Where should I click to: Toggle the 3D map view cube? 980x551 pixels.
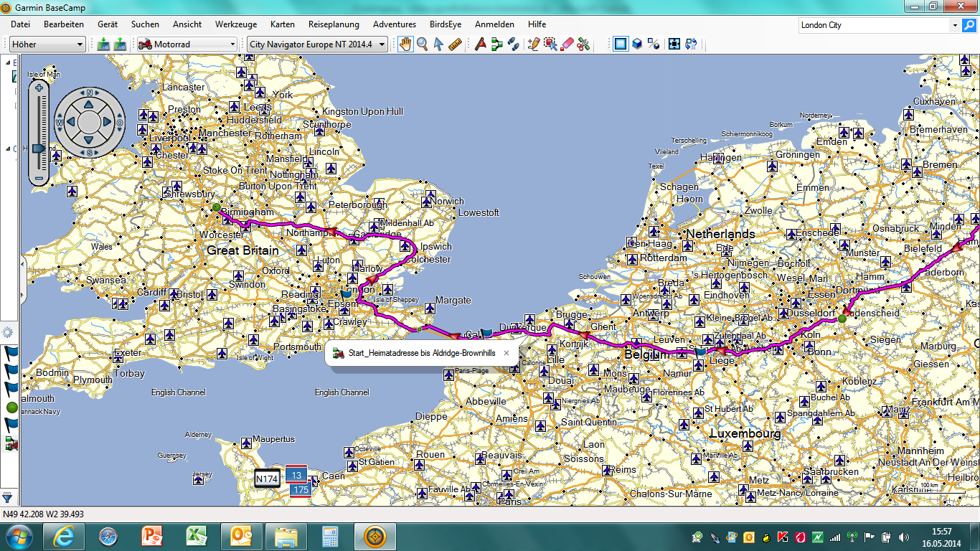[x=636, y=44]
